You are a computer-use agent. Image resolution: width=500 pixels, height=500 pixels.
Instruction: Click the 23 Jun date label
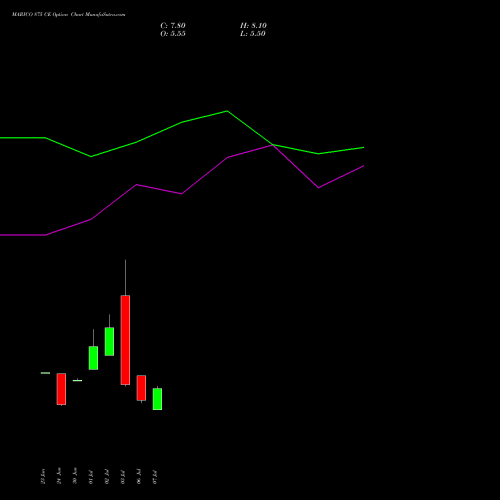click(x=43, y=476)
